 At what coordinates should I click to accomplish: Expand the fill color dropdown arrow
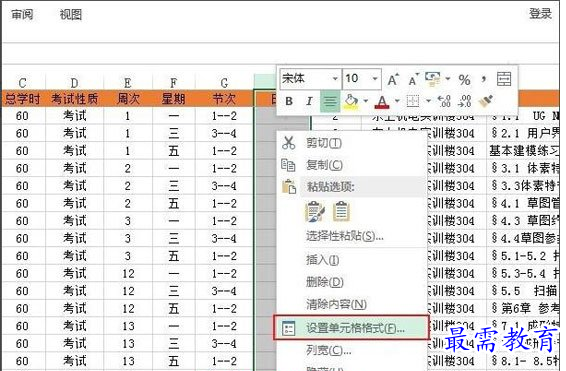[365, 101]
